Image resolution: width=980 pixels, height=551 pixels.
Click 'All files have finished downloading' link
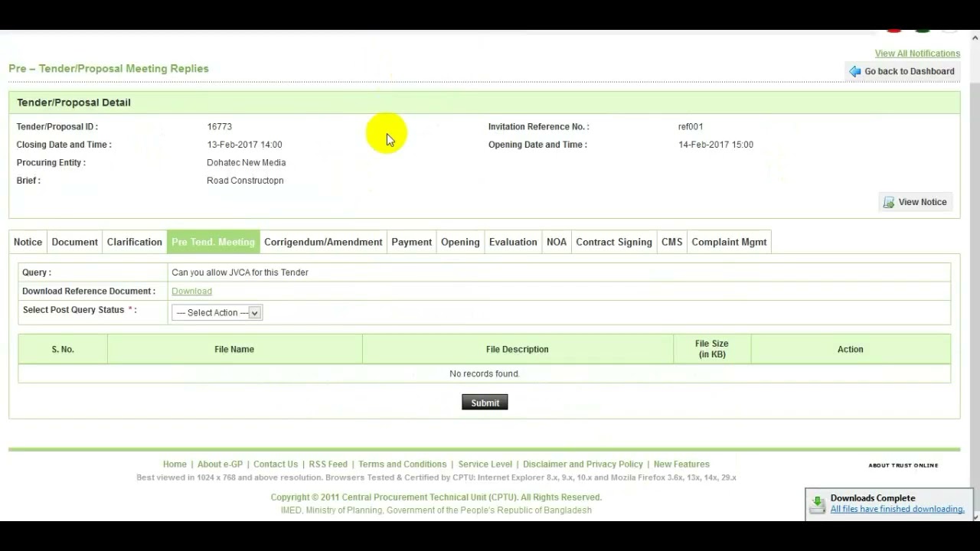click(x=897, y=509)
